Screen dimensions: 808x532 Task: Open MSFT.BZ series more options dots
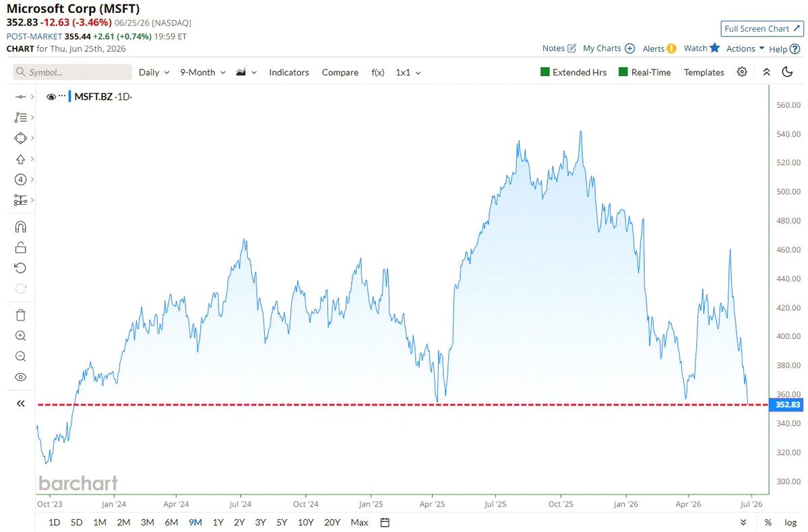pos(63,96)
